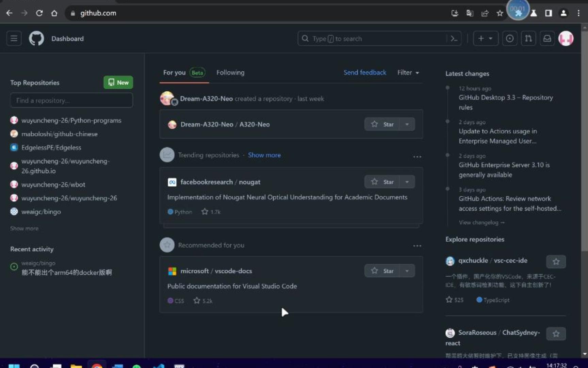This screenshot has width=588, height=368.
Task: Open maboloshi/github-chinese repository
Action: [59, 134]
